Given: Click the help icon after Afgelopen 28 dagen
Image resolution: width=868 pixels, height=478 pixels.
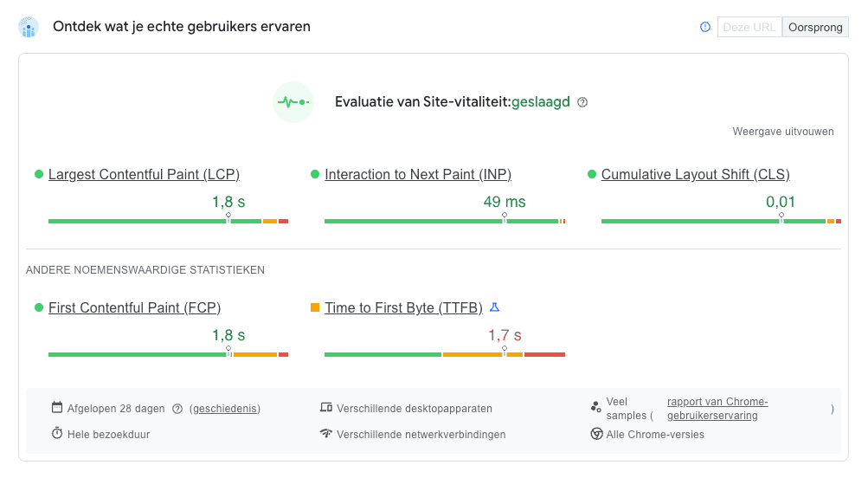Looking at the screenshot, I should point(177,409).
